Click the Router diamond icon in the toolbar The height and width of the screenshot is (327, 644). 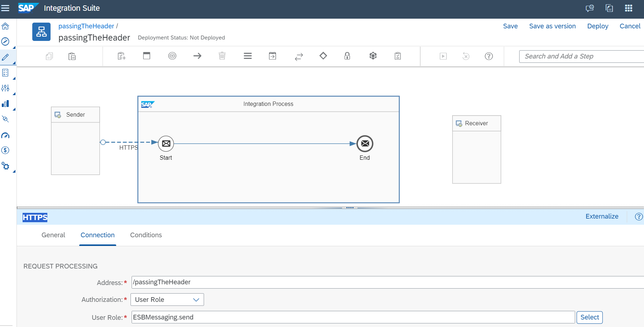[x=323, y=56]
